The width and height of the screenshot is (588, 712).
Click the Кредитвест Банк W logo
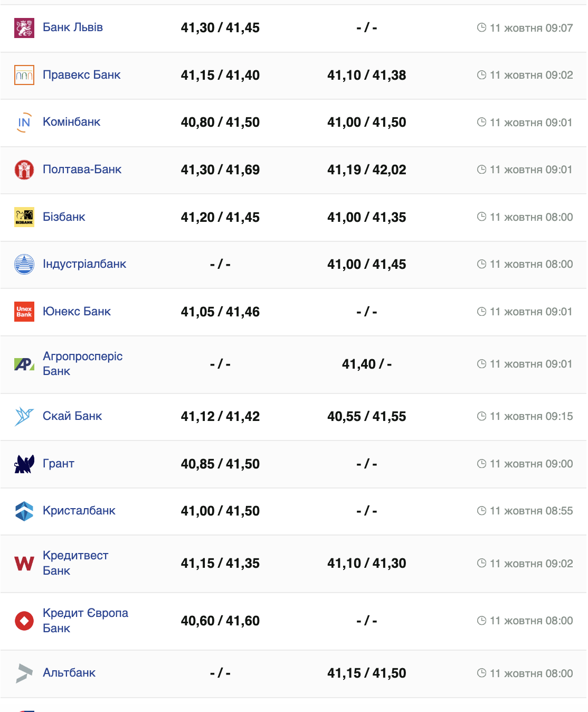pyautogui.click(x=24, y=564)
